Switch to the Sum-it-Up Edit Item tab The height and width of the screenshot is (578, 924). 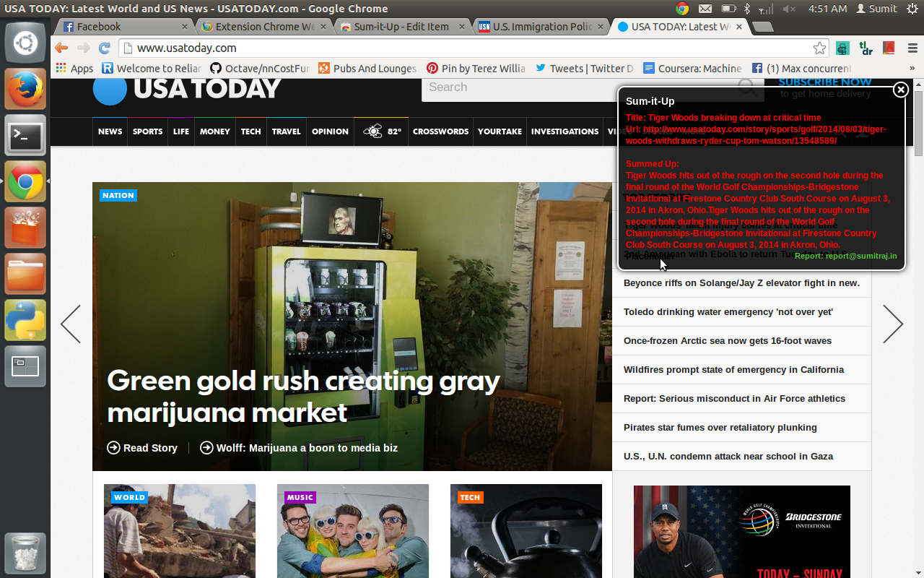click(402, 27)
